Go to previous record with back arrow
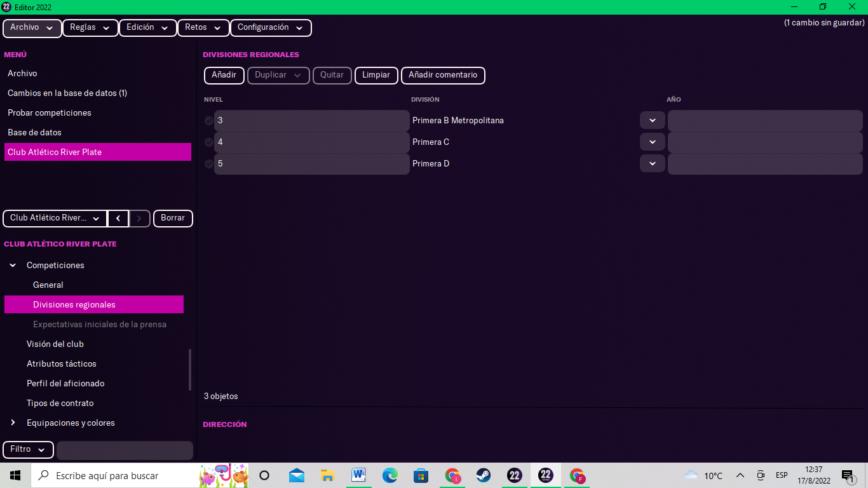The image size is (868, 488). [x=118, y=218]
